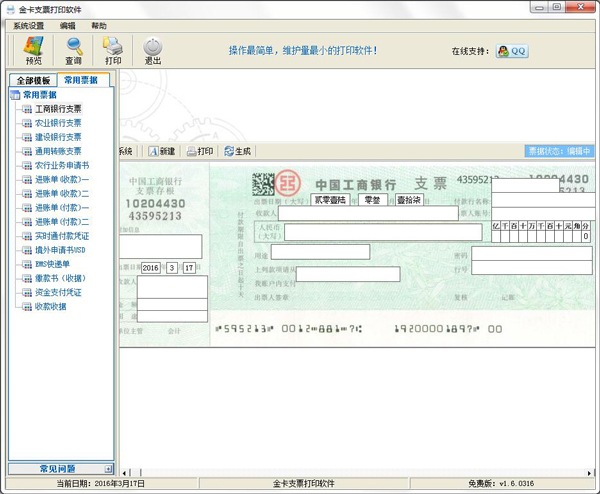Image resolution: width=600 pixels, height=494 pixels.
Task: Click the 票据状态: 编辑中 status label
Action: [x=559, y=151]
